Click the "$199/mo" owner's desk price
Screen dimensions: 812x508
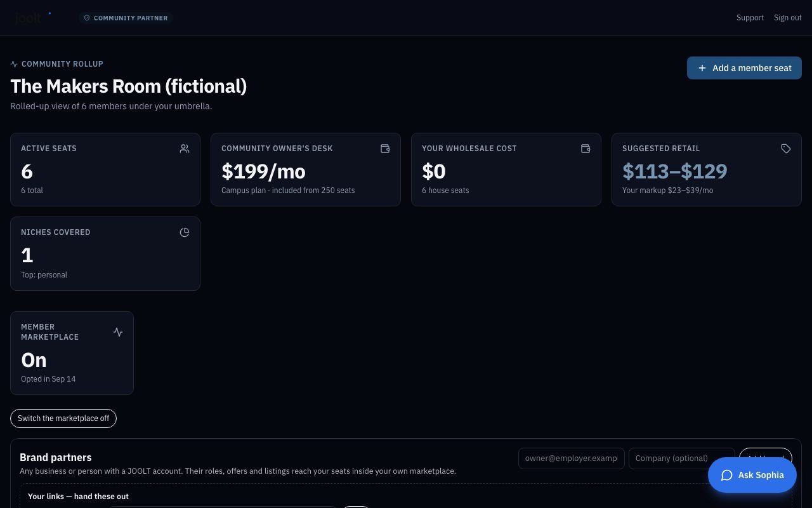263,171
